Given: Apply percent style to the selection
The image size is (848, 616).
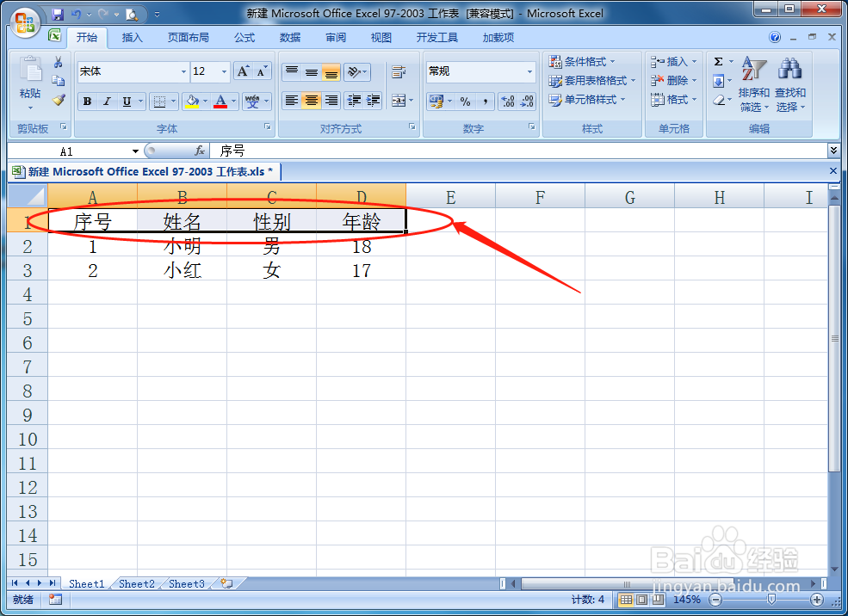Looking at the screenshot, I should coord(466,101).
